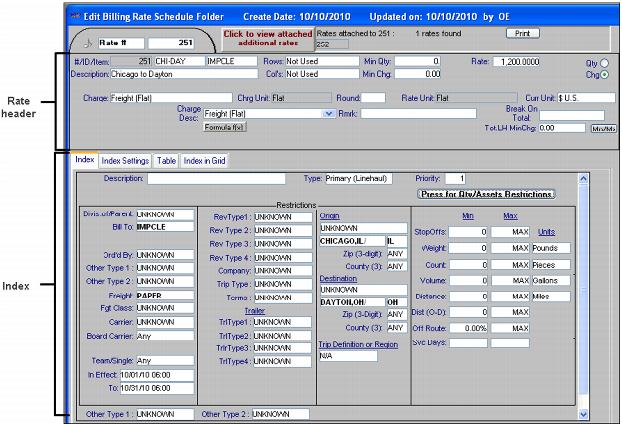Switch to the Index tab
Screen dimensions: 622x424
click(84, 159)
